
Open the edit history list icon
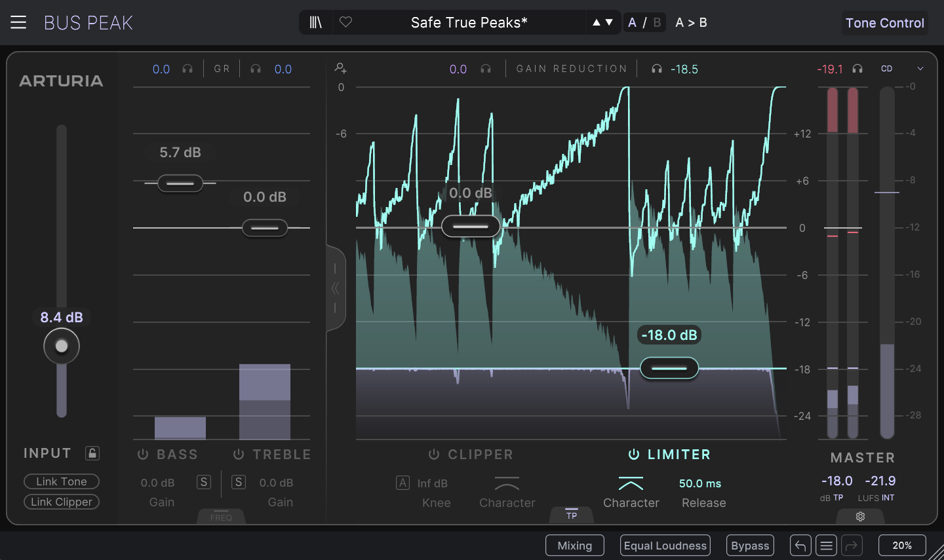826,546
